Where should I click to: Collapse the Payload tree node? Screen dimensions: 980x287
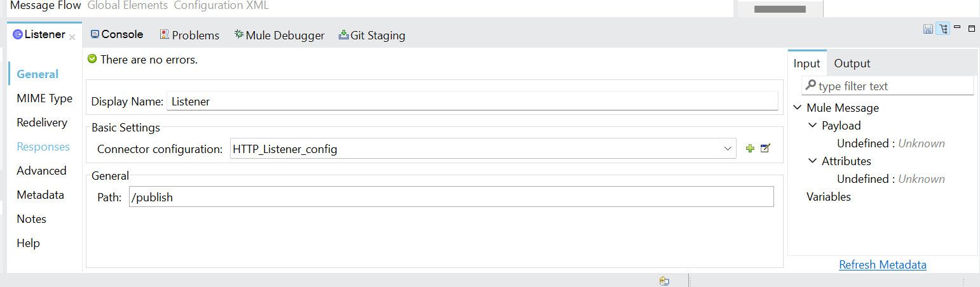[x=812, y=126]
